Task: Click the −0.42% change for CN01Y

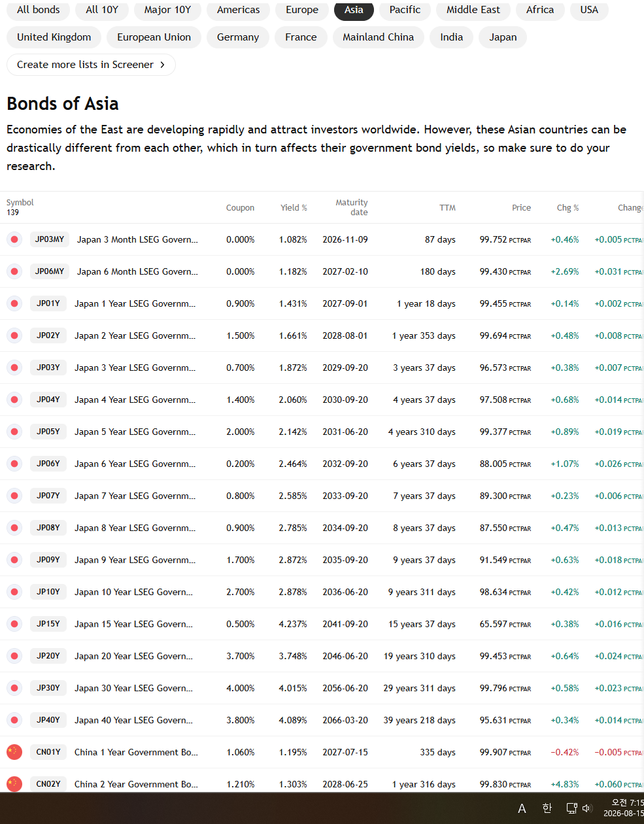Action: pos(565,752)
